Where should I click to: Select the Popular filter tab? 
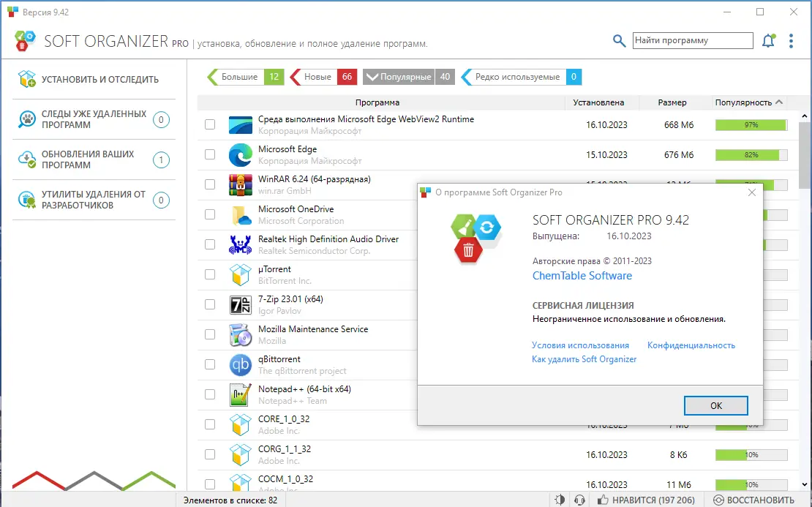409,77
